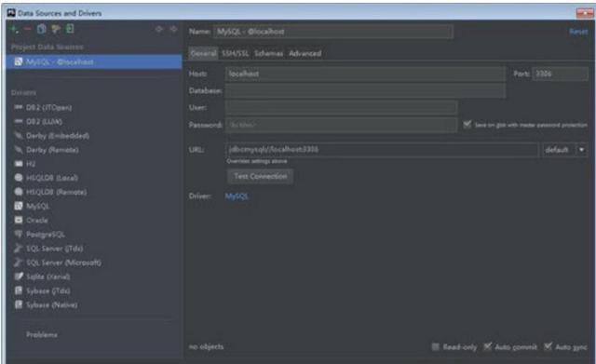596x364 pixels.
Task: Click the duplicate data source icon
Action: [42, 29]
